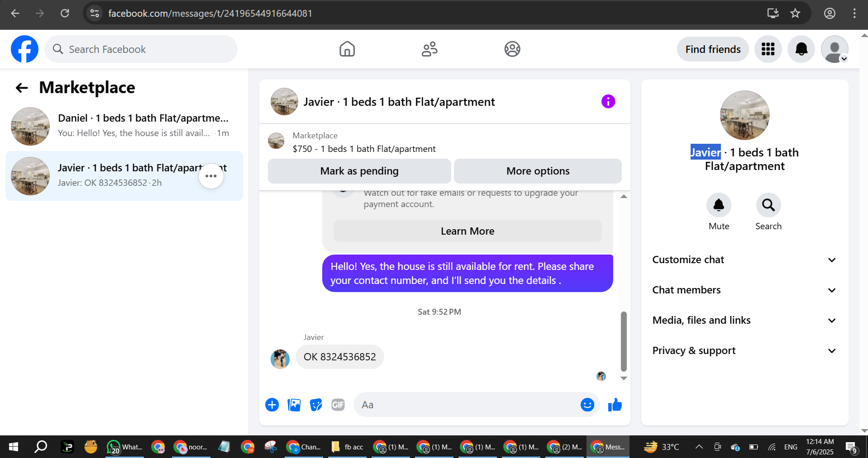Choose a sticker with the sticker icon
The image size is (868, 458).
(x=316, y=405)
